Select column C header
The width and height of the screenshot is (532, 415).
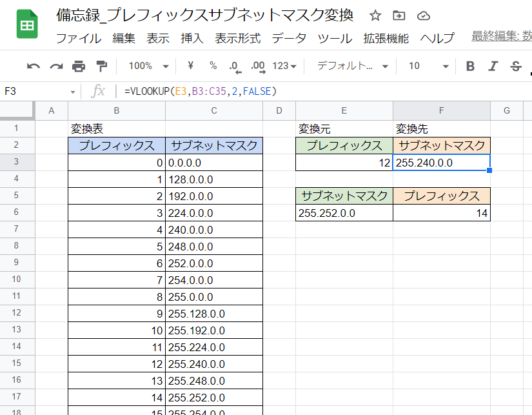pyautogui.click(x=213, y=111)
